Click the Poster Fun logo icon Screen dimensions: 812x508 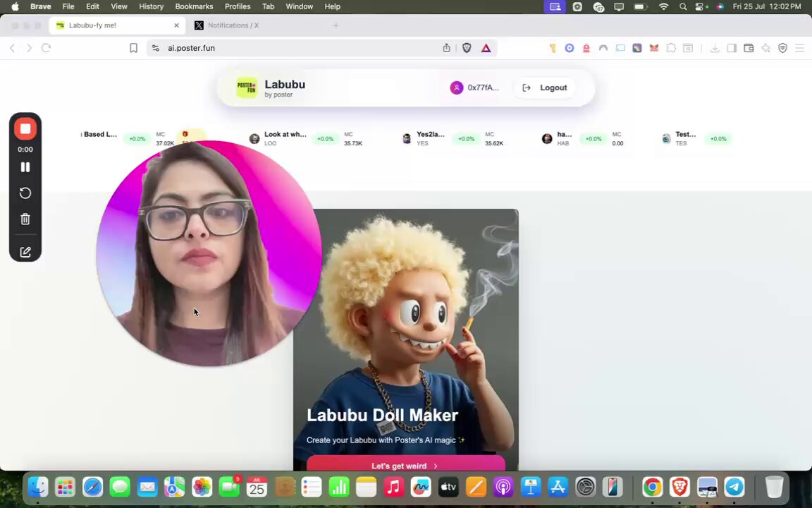(247, 87)
